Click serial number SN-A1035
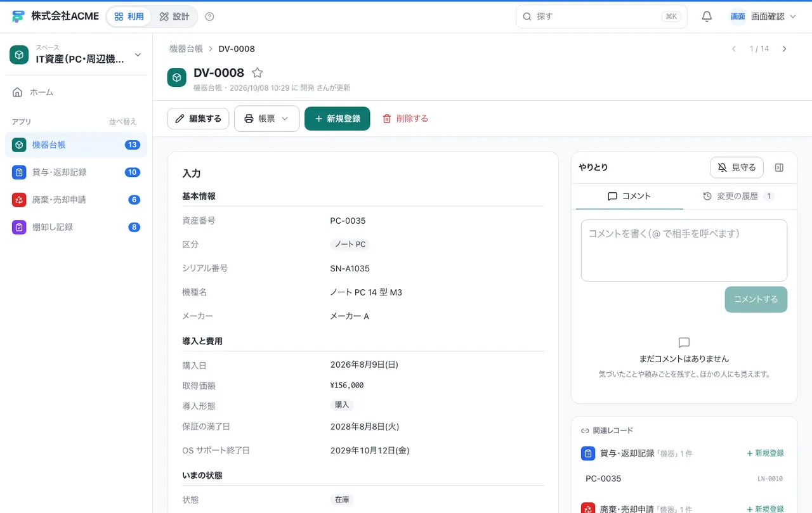812x513 pixels. (x=350, y=268)
